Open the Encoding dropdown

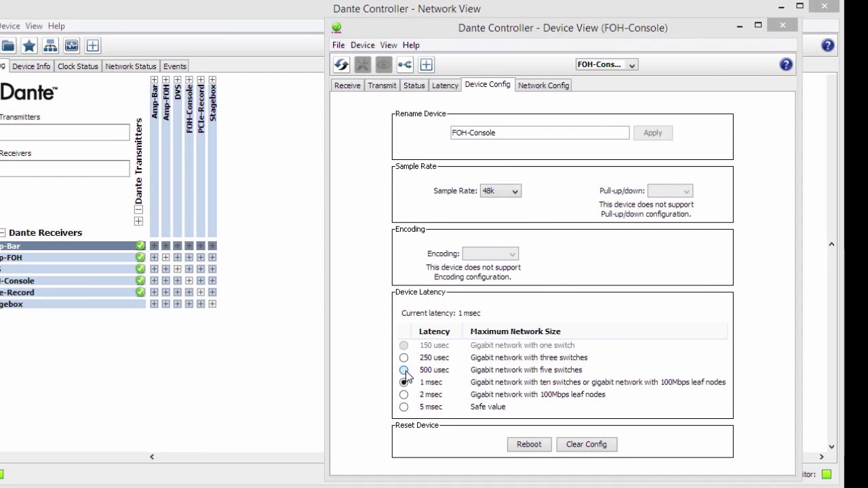coord(490,253)
